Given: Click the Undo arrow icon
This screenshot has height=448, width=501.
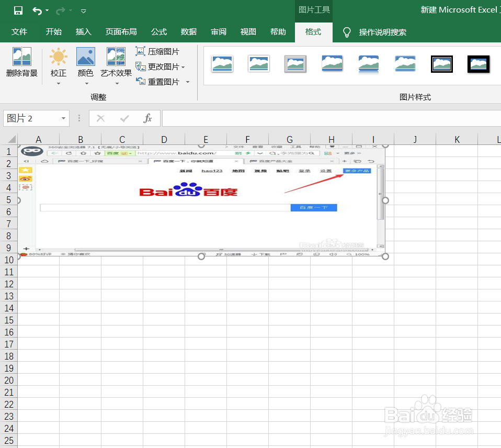Looking at the screenshot, I should click(37, 11).
